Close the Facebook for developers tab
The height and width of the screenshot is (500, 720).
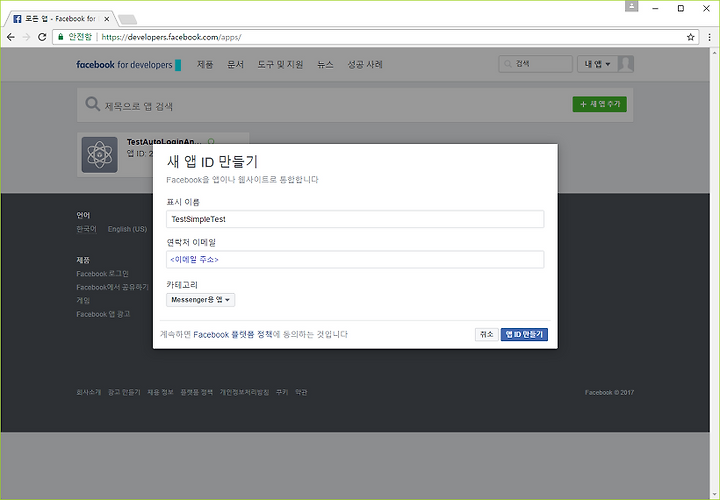[x=107, y=19]
